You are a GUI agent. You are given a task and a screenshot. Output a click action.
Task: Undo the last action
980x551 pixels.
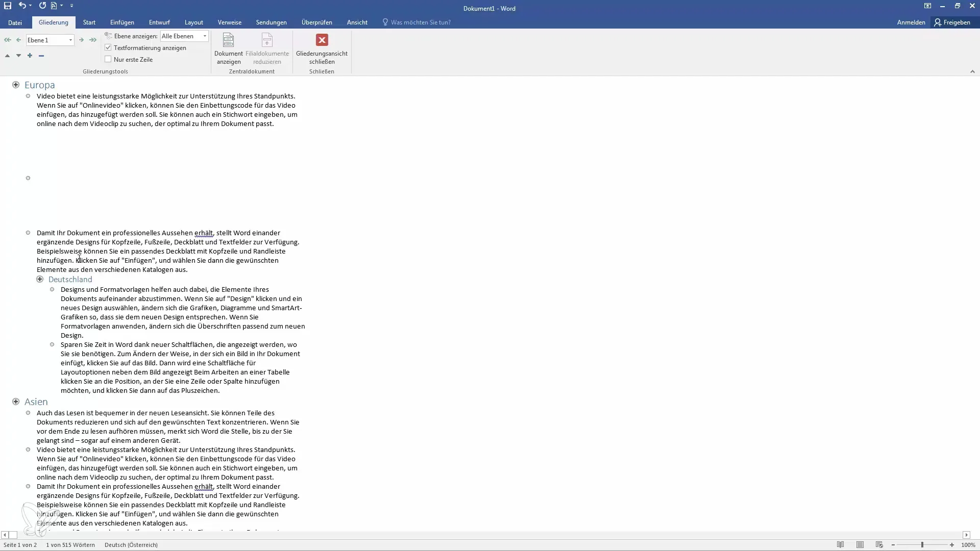[x=22, y=6]
